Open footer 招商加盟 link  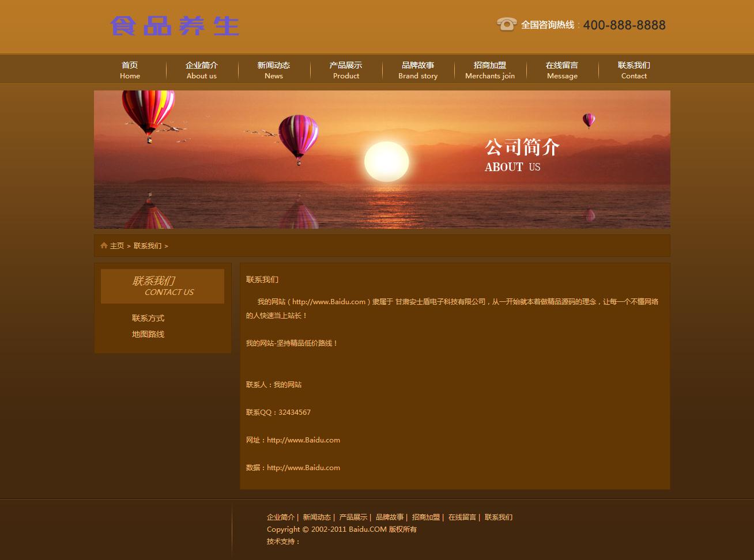[x=426, y=517]
